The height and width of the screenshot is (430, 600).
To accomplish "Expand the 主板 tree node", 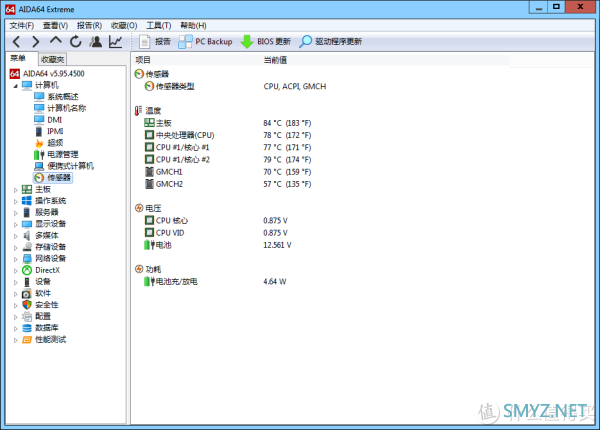I will click(15, 190).
